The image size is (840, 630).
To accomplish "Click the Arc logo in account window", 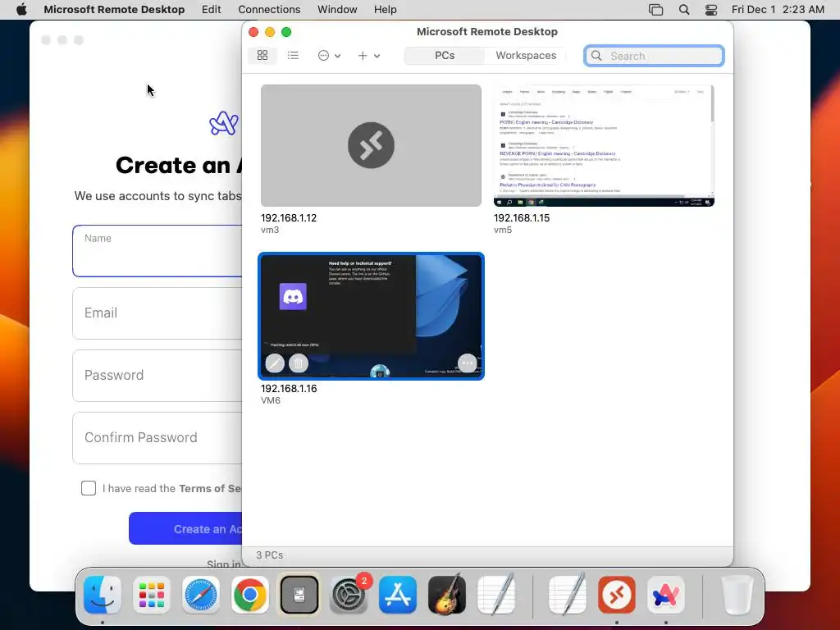I will coord(224,123).
